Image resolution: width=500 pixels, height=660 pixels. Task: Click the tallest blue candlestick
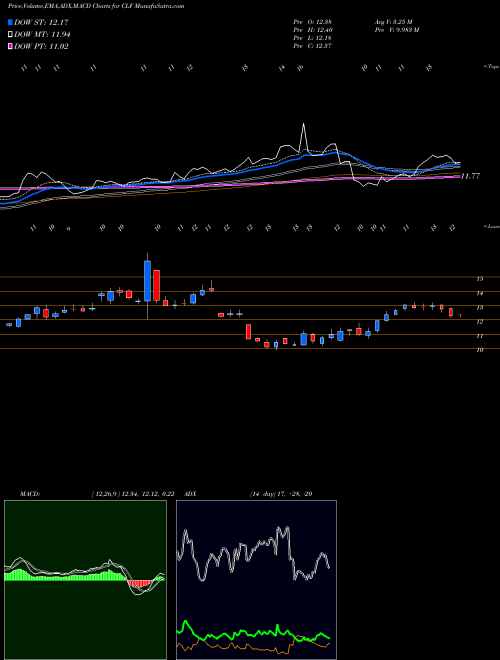point(147,281)
